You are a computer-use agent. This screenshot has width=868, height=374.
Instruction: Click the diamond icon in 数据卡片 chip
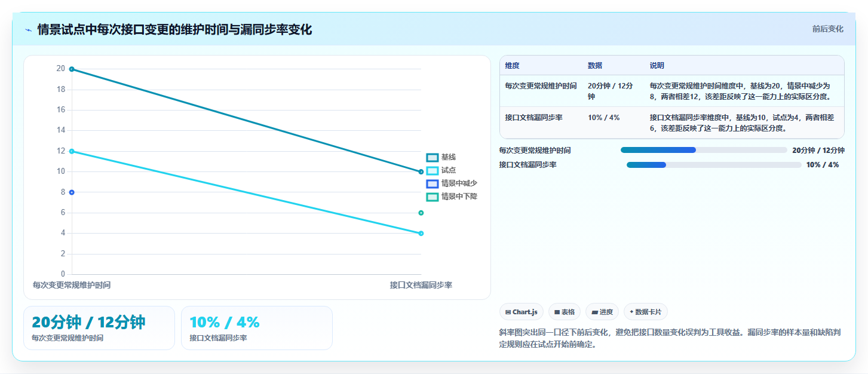pos(631,312)
